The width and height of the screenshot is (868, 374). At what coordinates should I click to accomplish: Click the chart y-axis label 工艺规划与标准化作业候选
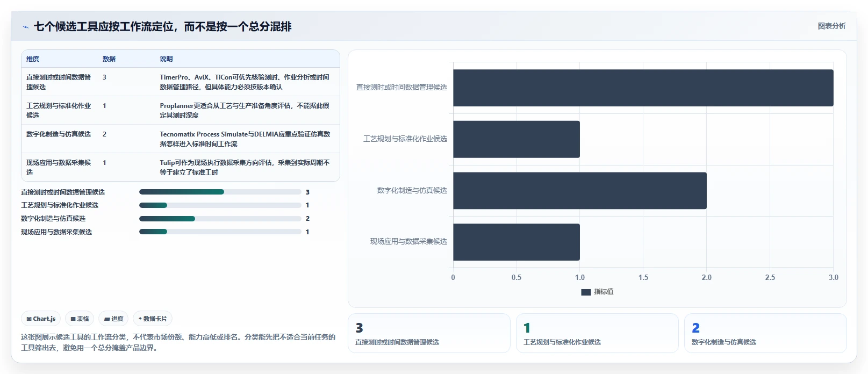click(405, 139)
